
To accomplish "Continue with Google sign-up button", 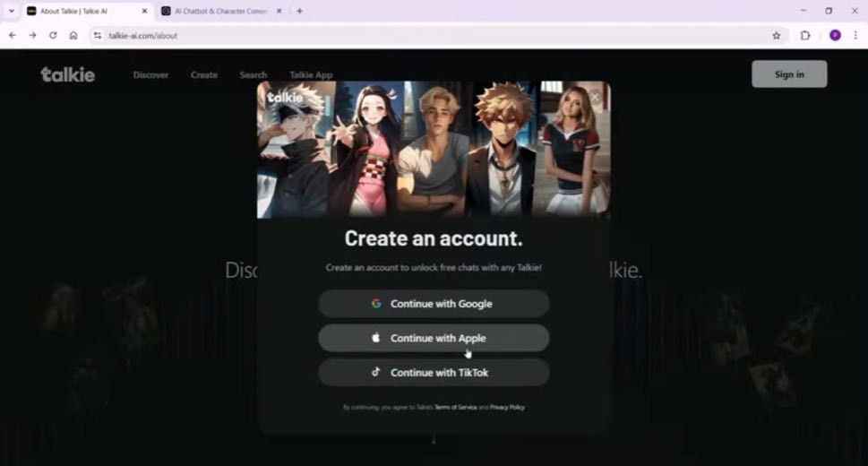I will (434, 304).
